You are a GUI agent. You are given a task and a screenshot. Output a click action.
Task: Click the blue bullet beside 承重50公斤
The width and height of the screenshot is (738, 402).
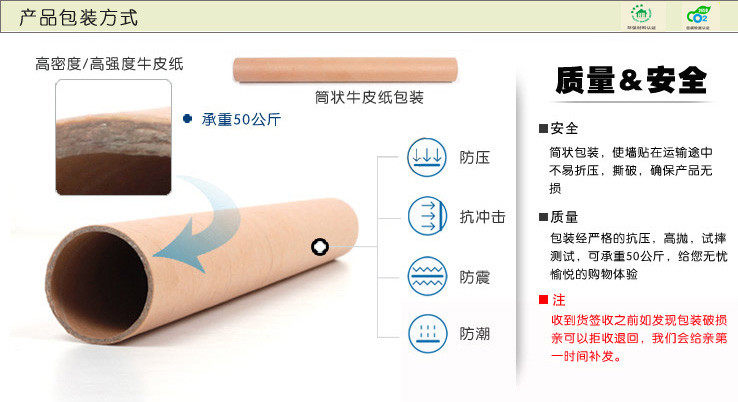(x=187, y=119)
